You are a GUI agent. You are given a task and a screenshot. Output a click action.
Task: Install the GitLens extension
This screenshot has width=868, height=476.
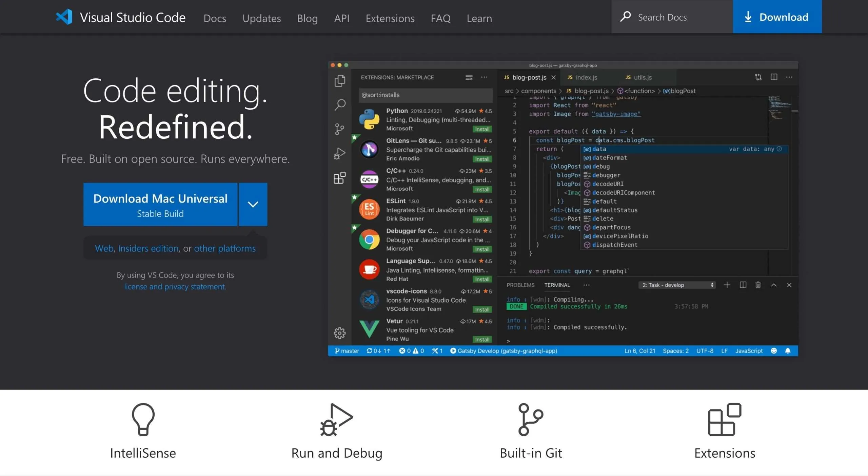coord(482,159)
